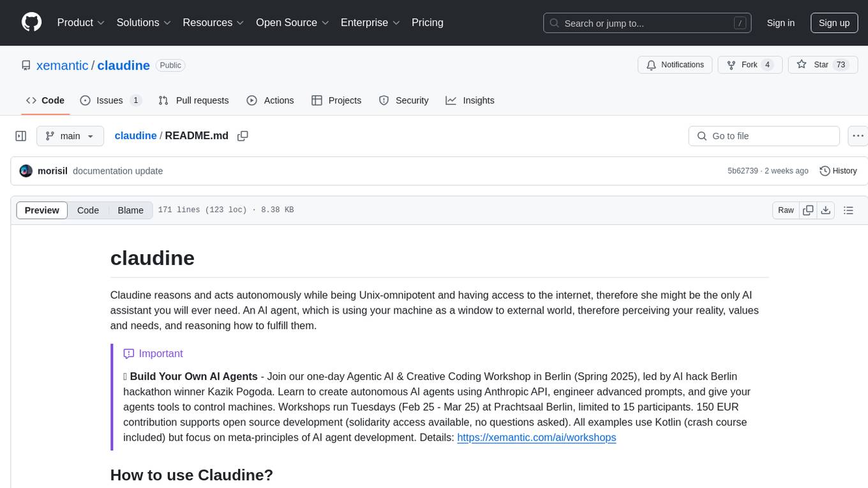Viewport: 868px width, 488px height.
Task: Open the Actions tab
Action: click(270, 100)
